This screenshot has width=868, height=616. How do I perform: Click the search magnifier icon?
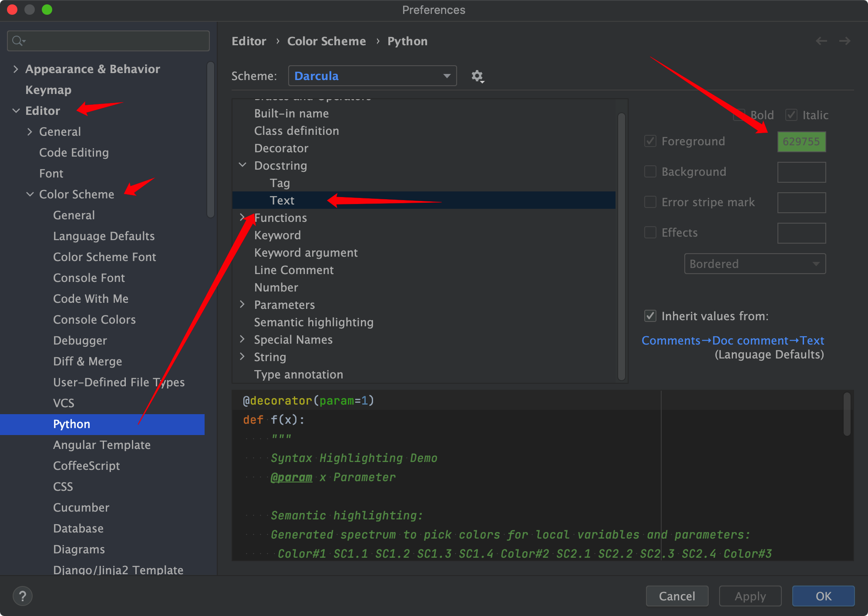click(18, 41)
